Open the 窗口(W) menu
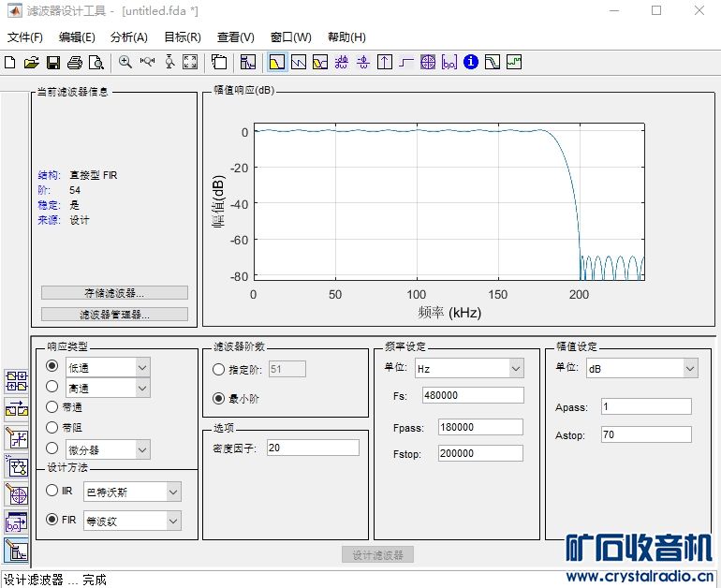 [x=290, y=37]
